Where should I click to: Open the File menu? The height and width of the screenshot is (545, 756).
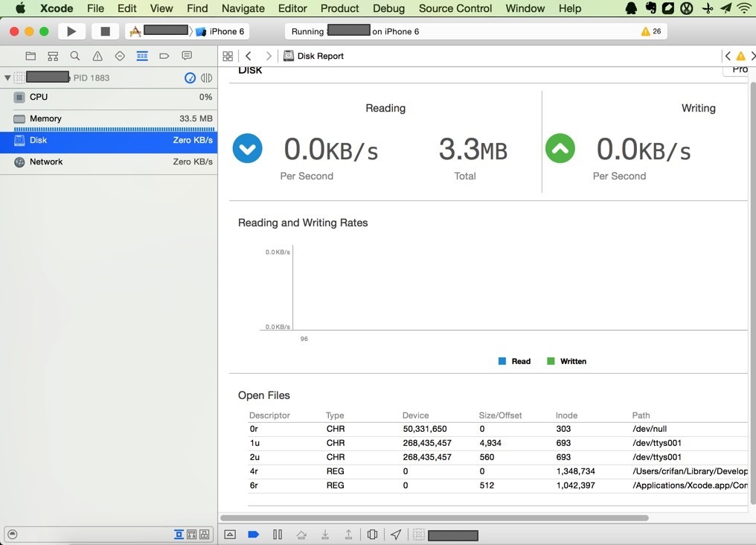coord(95,8)
